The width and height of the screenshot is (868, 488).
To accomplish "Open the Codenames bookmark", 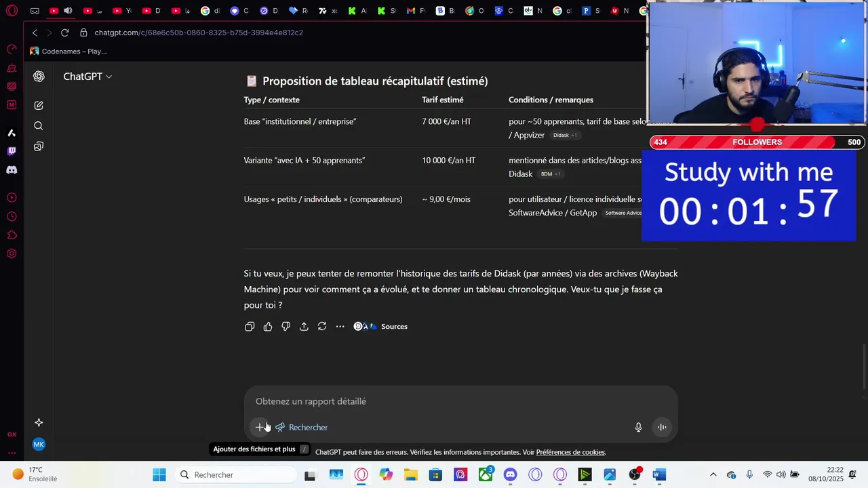I will click(x=68, y=52).
